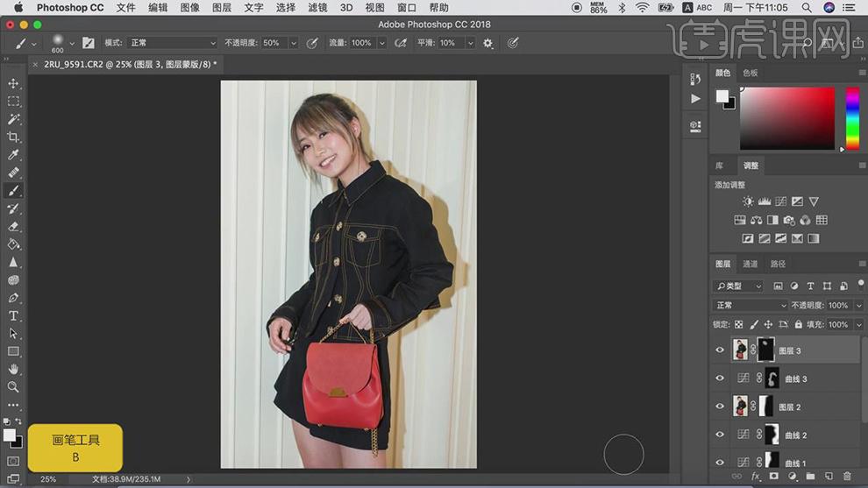
Task: Open the 图层 menu in menu bar
Action: [x=222, y=8]
